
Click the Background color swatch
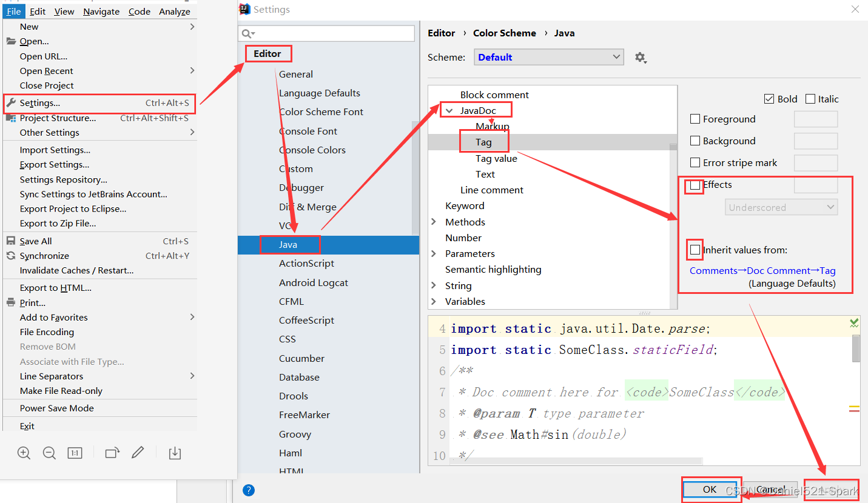[816, 141]
